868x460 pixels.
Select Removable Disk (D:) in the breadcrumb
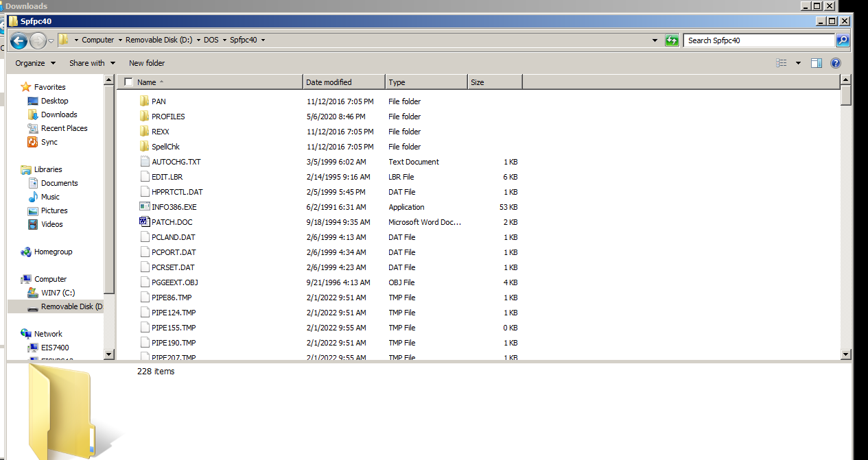(x=159, y=40)
